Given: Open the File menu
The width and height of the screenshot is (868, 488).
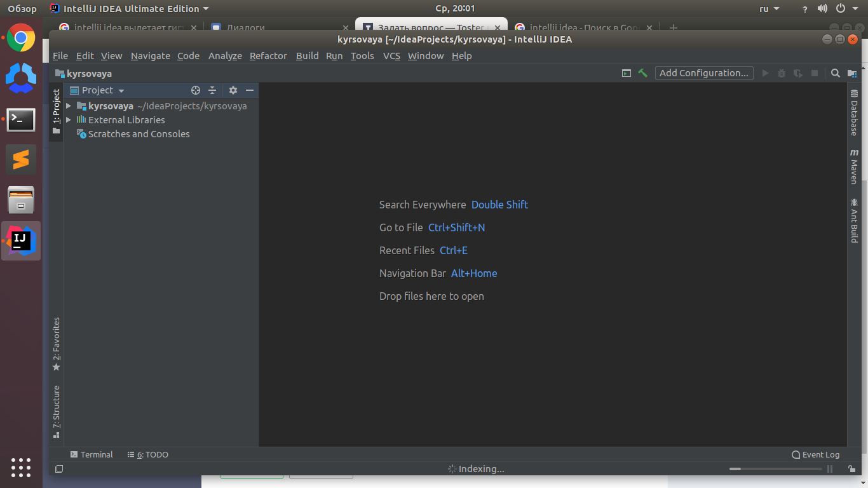Looking at the screenshot, I should point(60,56).
